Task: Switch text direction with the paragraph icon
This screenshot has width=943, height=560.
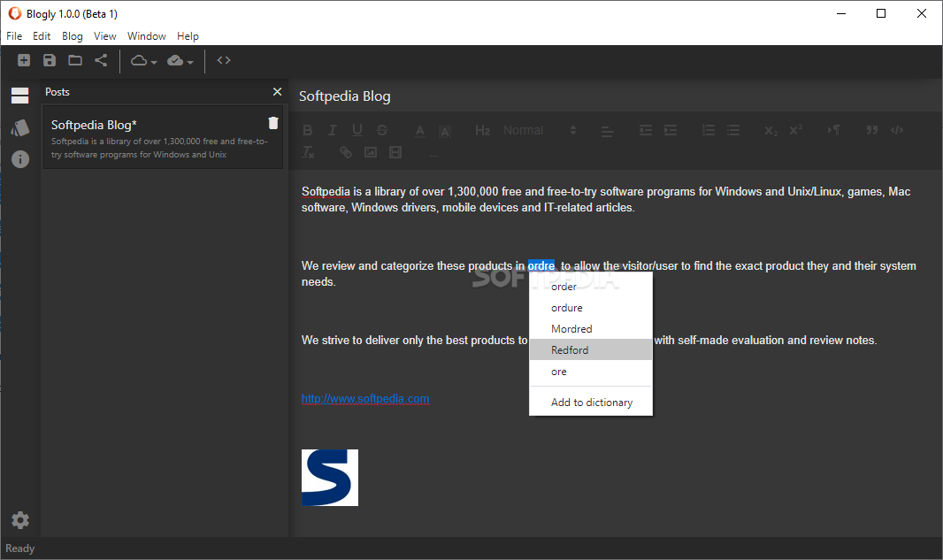Action: 833,130
